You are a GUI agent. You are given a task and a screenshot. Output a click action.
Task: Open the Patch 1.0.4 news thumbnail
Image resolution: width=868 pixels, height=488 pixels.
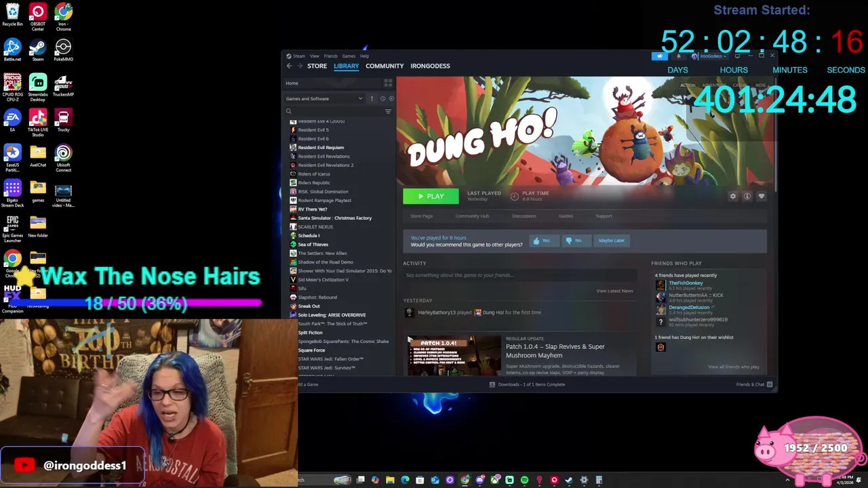(x=454, y=355)
